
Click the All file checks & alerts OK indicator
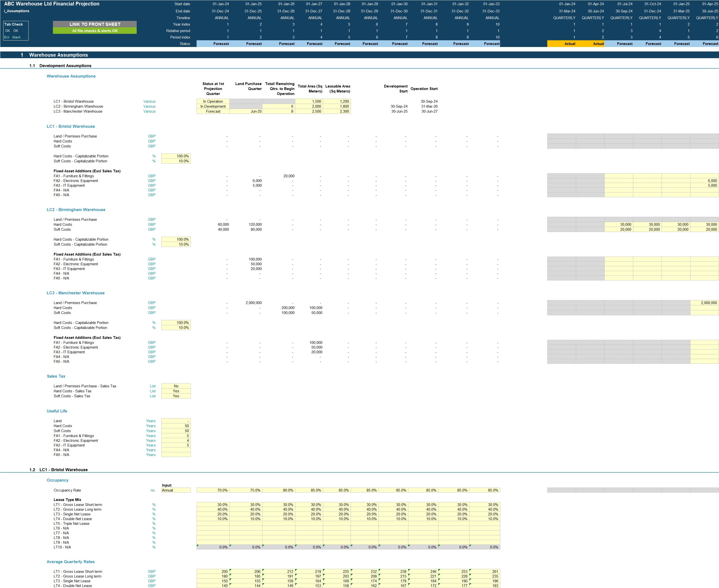[x=95, y=31]
